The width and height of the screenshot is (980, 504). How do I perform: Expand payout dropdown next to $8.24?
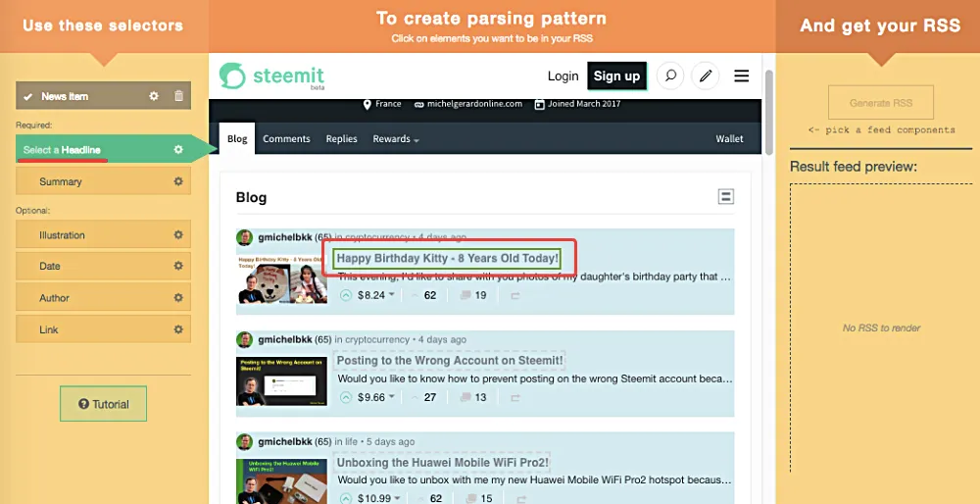pyautogui.click(x=392, y=294)
